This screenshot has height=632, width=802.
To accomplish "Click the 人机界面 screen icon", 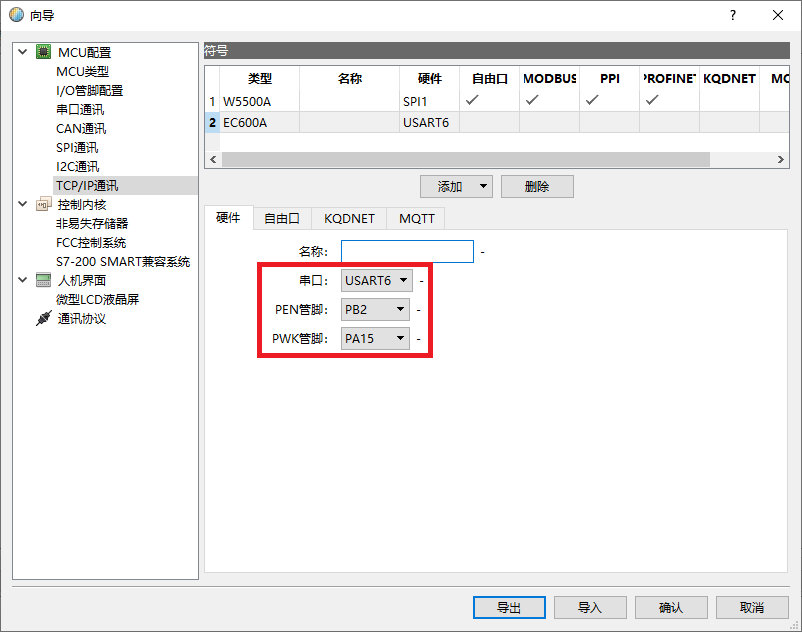I will [x=43, y=280].
